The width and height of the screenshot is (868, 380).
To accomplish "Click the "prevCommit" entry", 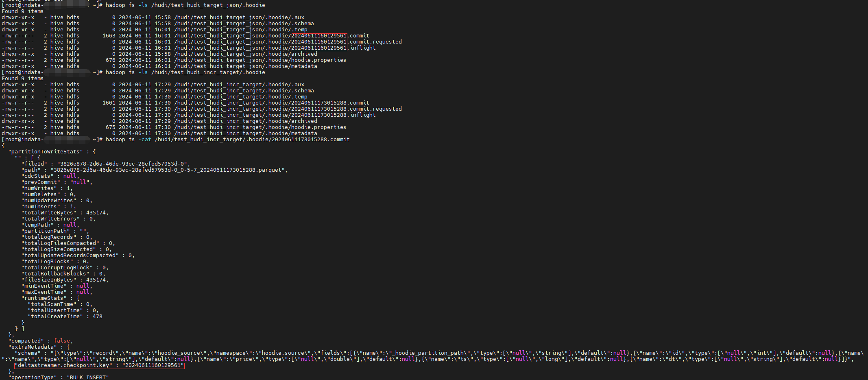I will [x=57, y=182].
